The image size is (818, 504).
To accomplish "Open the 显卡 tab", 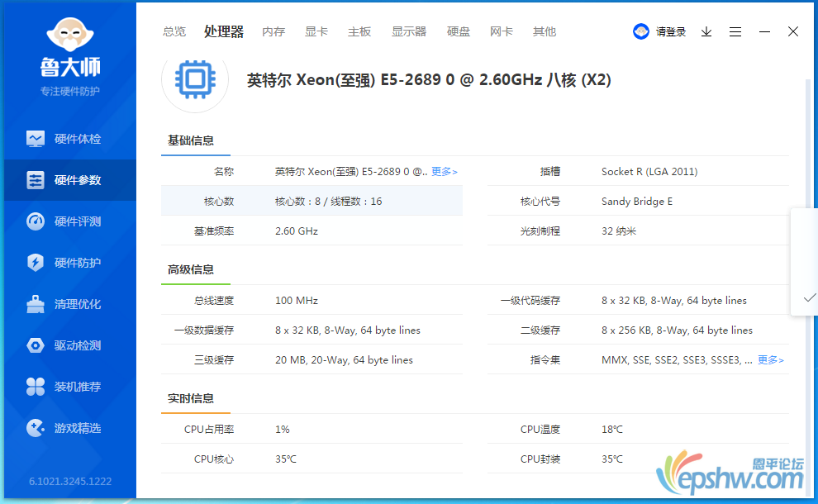I will 316,32.
